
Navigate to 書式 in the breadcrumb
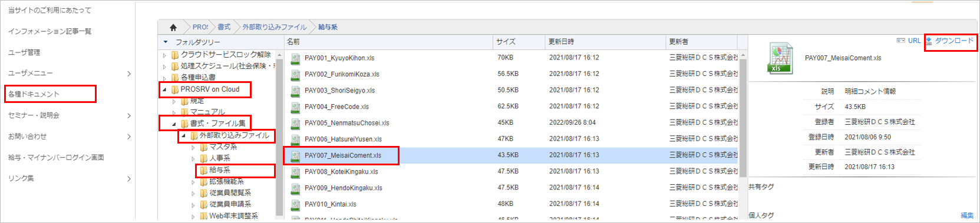pyautogui.click(x=224, y=27)
